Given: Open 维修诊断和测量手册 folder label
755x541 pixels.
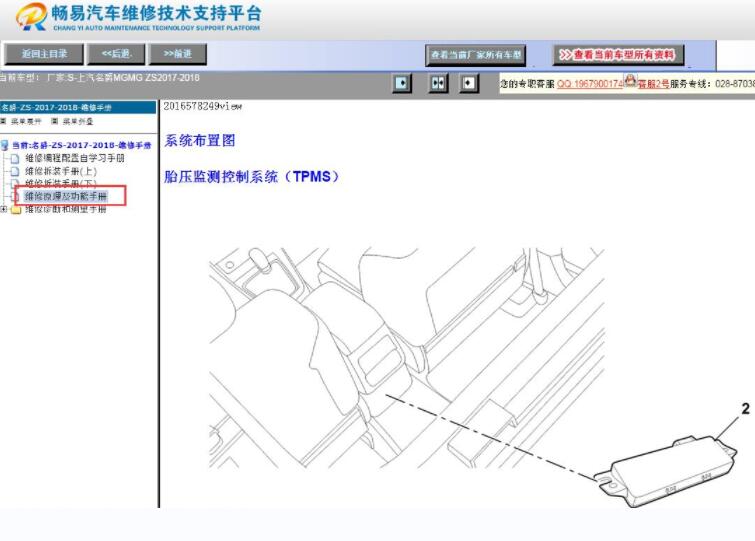Looking at the screenshot, I should [x=65, y=209].
